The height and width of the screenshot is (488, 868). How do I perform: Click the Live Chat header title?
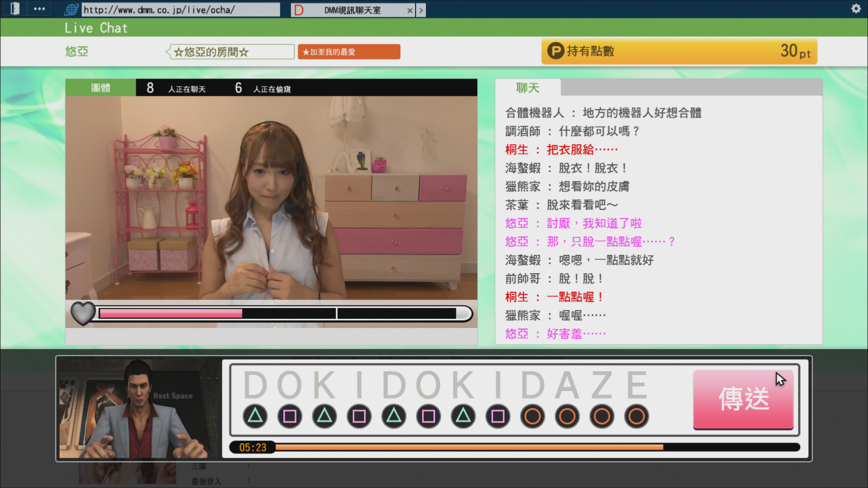coord(96,28)
